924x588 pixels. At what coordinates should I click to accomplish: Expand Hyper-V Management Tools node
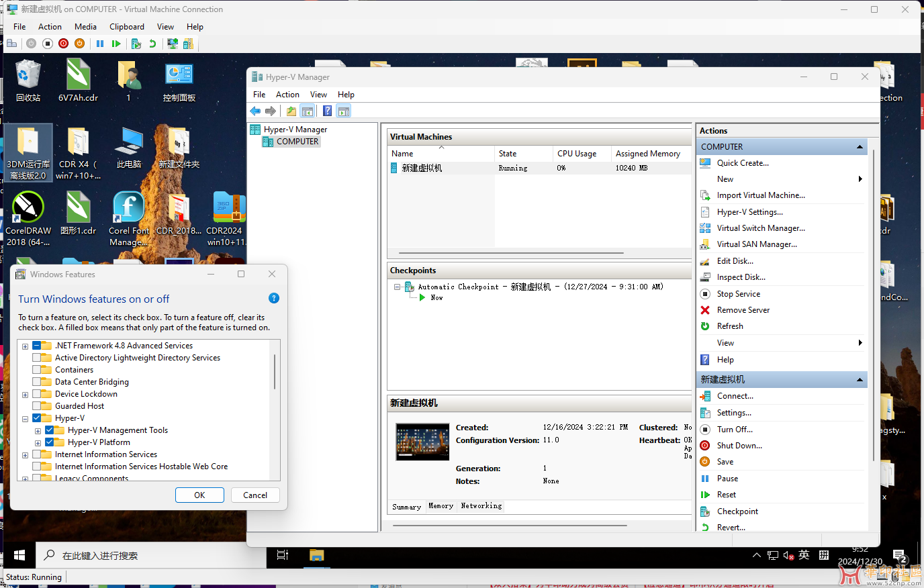(38, 431)
